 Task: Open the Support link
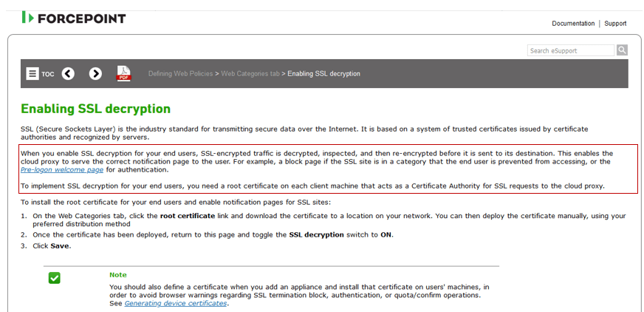click(x=615, y=24)
